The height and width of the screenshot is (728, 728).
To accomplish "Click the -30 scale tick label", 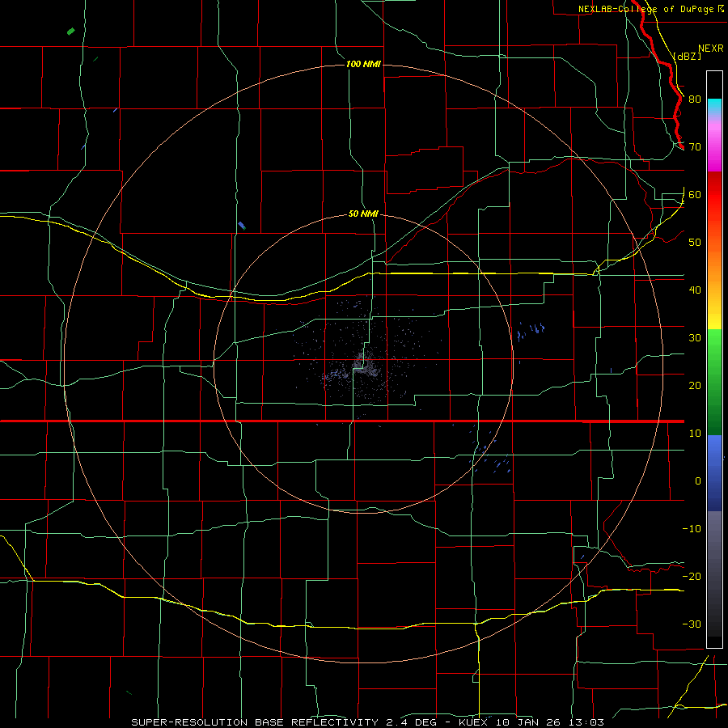I will coord(692,624).
